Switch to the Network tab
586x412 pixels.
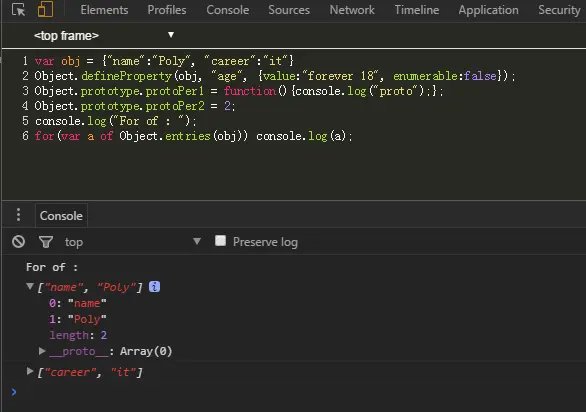point(352,10)
